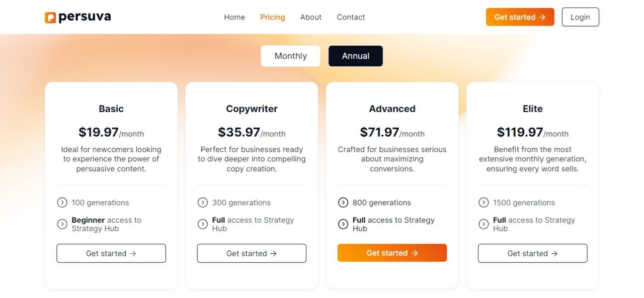Viewport: 644px width, 298px height.
Task: Select the Annual billing option
Action: pyautogui.click(x=356, y=56)
